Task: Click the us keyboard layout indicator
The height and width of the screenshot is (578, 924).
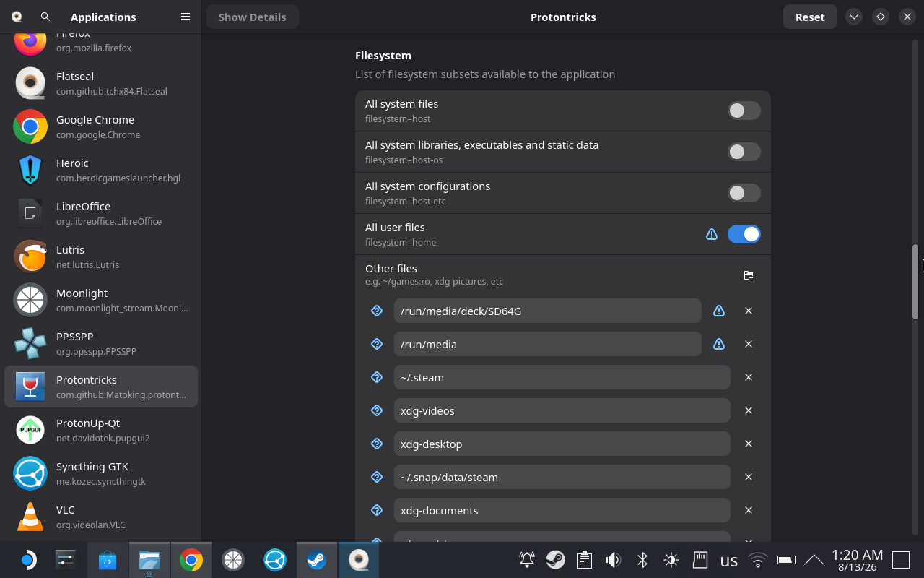Action: [x=729, y=561]
